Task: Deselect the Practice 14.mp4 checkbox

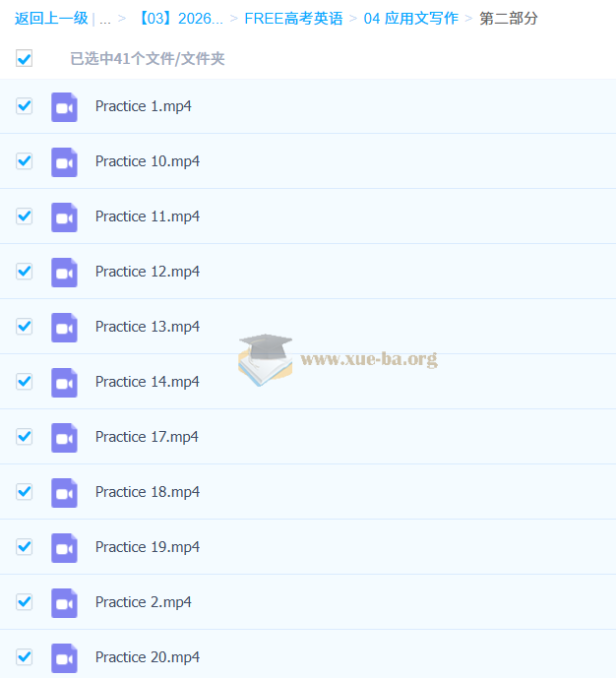Action: click(x=25, y=382)
